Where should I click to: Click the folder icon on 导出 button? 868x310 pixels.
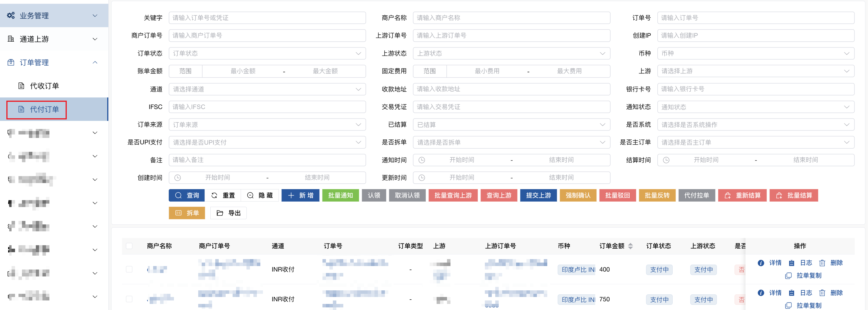coord(220,213)
